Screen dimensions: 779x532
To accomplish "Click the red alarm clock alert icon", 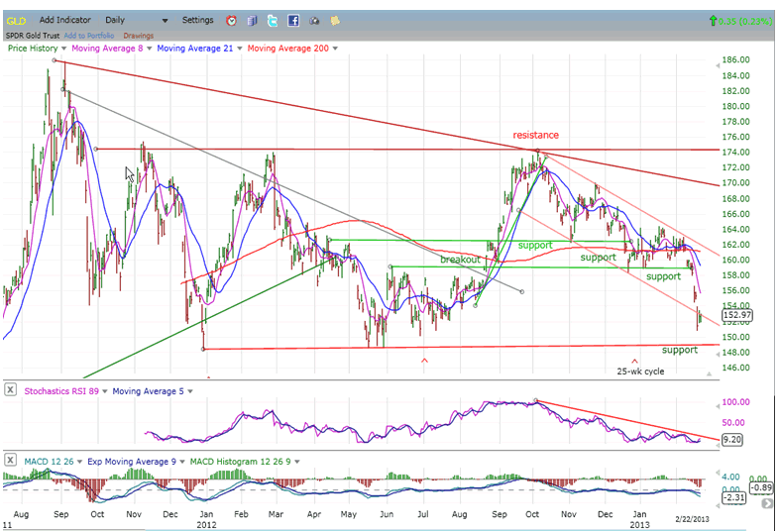I will [231, 21].
